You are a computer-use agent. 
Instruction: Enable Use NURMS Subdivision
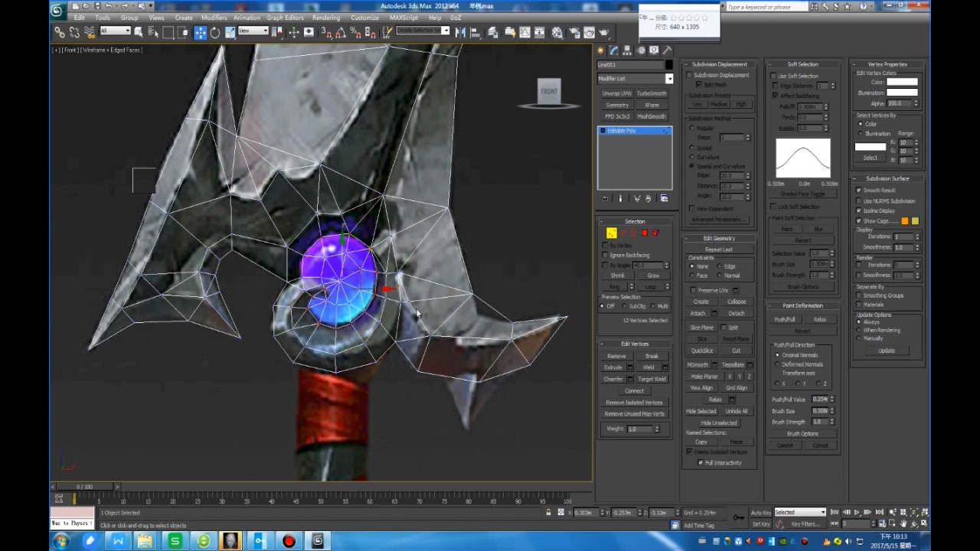(x=859, y=201)
